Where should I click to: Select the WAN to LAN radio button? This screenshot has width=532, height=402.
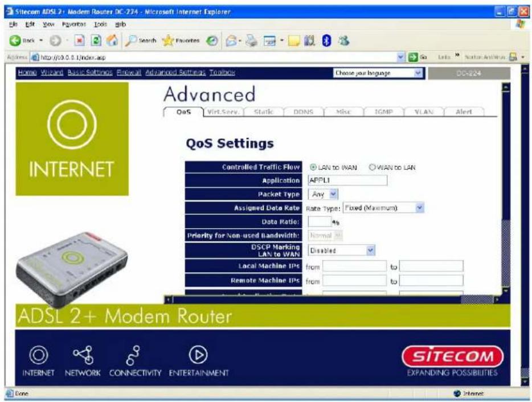373,167
